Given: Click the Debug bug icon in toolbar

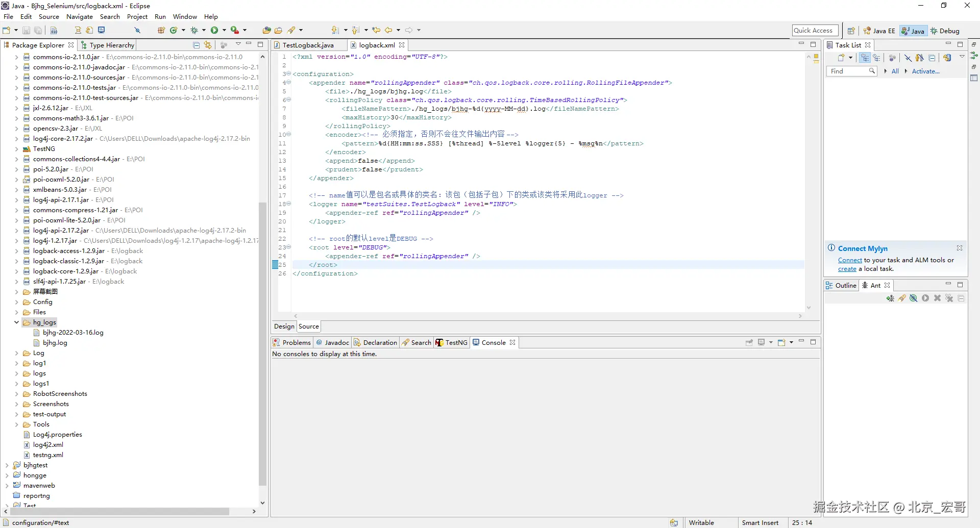Looking at the screenshot, I should (x=194, y=31).
